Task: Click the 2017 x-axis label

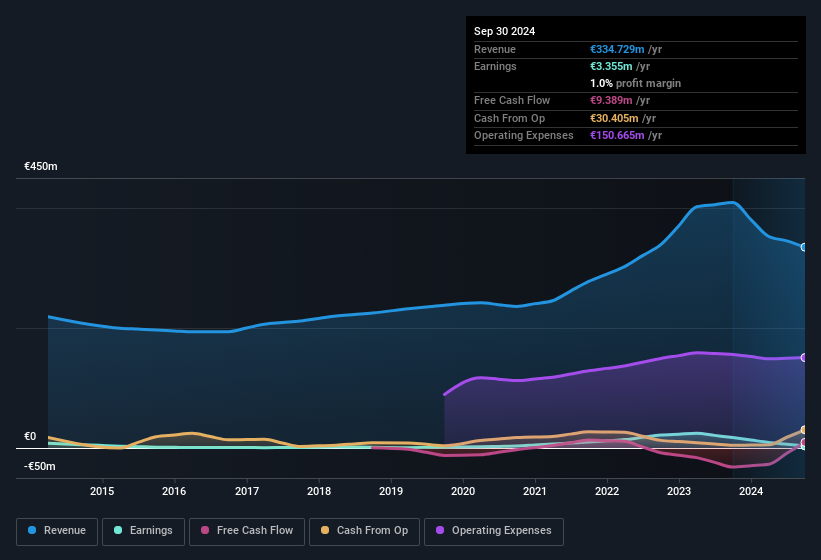Action: (x=247, y=491)
